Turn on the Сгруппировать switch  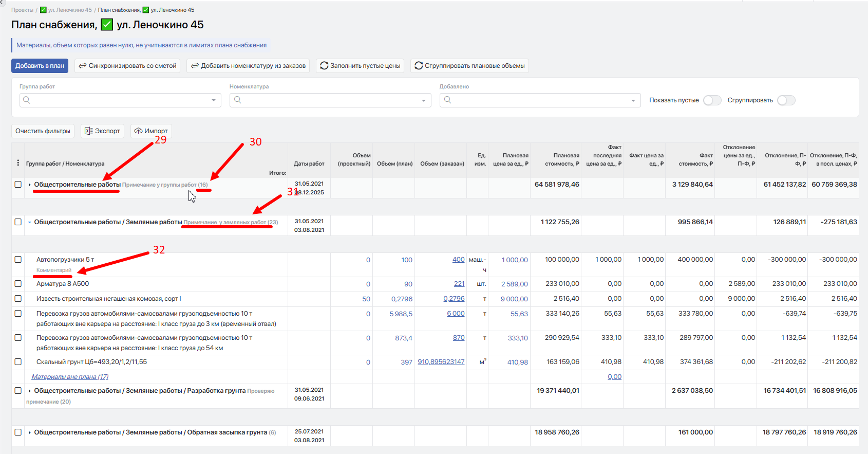(786, 100)
